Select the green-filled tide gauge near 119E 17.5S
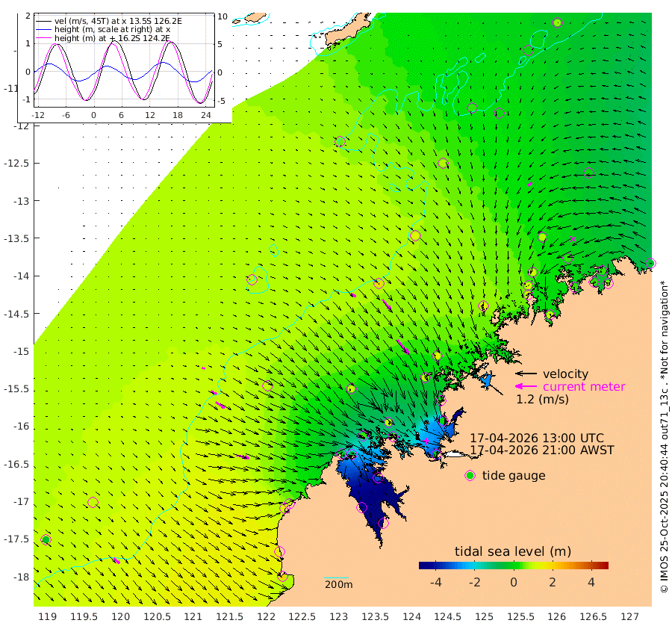Screen dimensions: 672x632 (x=46, y=539)
